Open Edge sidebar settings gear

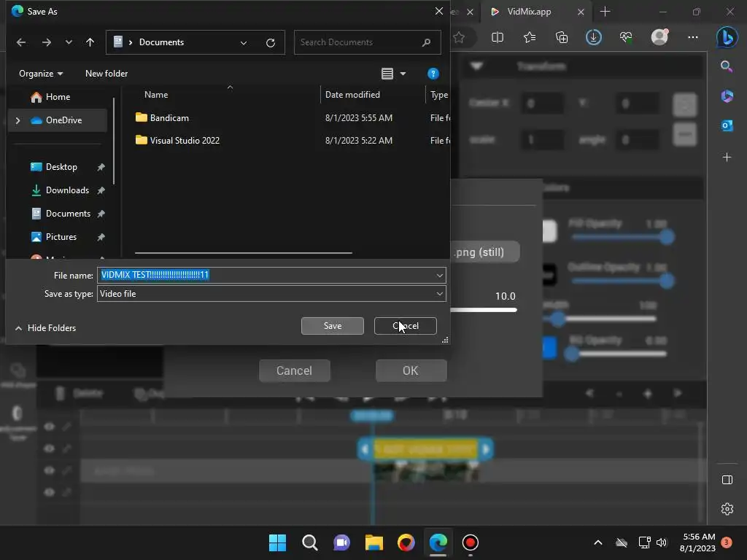click(727, 509)
